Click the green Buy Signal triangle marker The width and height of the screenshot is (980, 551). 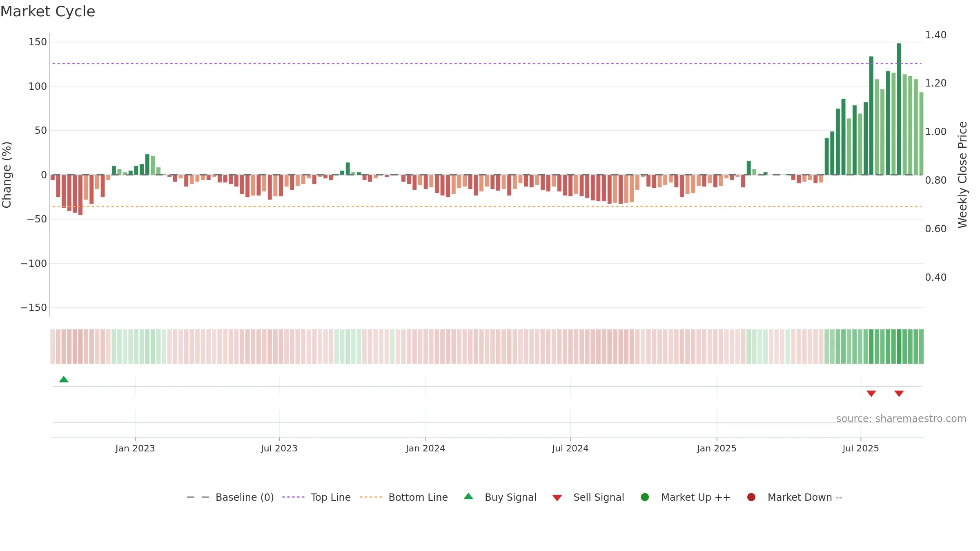(64, 379)
